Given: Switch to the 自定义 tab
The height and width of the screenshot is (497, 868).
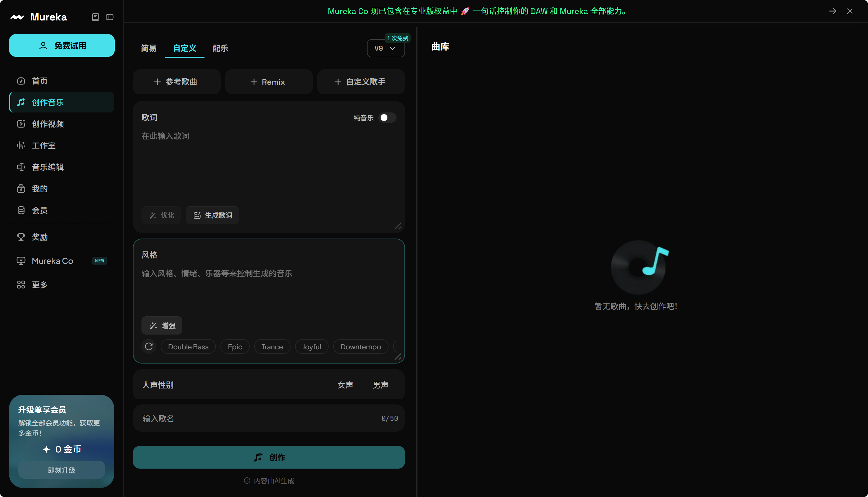Looking at the screenshot, I should tap(185, 48).
